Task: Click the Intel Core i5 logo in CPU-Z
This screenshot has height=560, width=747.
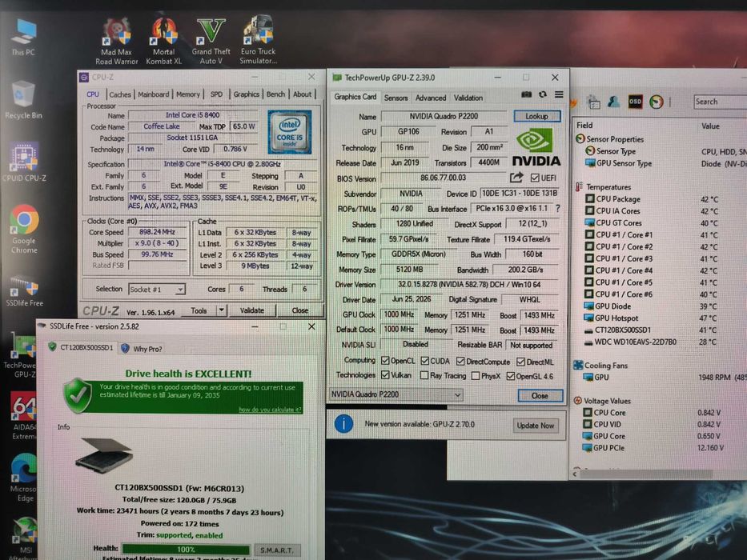Action: coord(290,132)
